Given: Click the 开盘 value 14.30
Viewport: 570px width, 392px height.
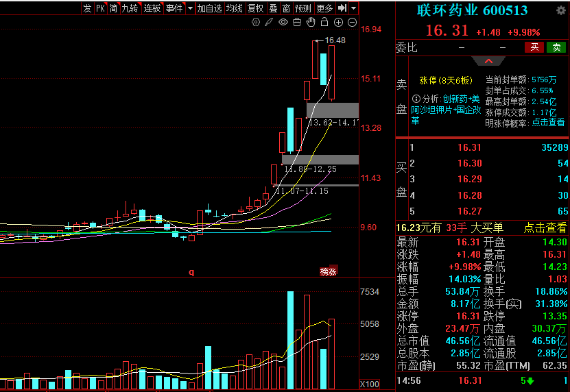Looking at the screenshot, I should (555, 243).
